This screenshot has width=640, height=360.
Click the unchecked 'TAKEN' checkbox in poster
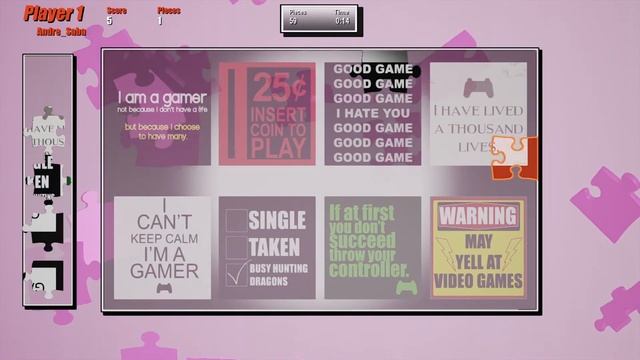[x=236, y=247]
